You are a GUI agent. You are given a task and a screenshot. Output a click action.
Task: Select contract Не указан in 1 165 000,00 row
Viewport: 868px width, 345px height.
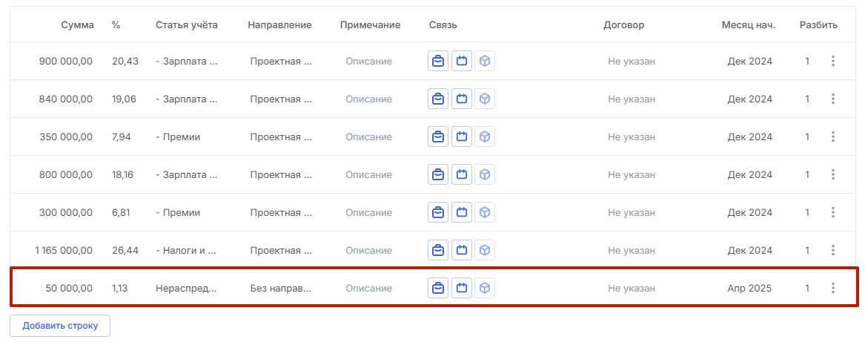(x=632, y=250)
